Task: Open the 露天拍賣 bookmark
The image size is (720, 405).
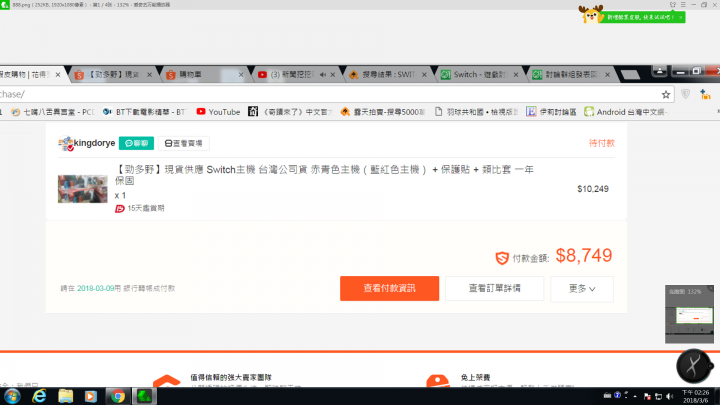Action: (x=382, y=112)
